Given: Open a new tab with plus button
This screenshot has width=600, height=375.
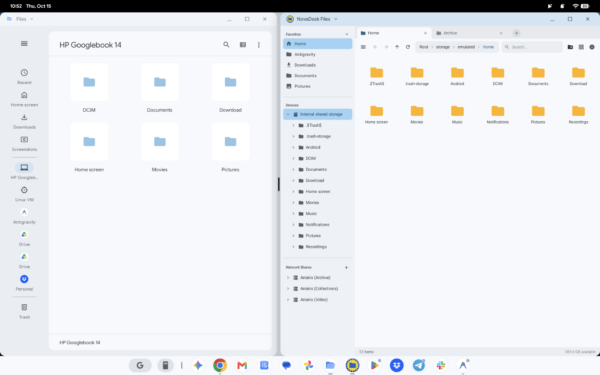Looking at the screenshot, I should 516,33.
